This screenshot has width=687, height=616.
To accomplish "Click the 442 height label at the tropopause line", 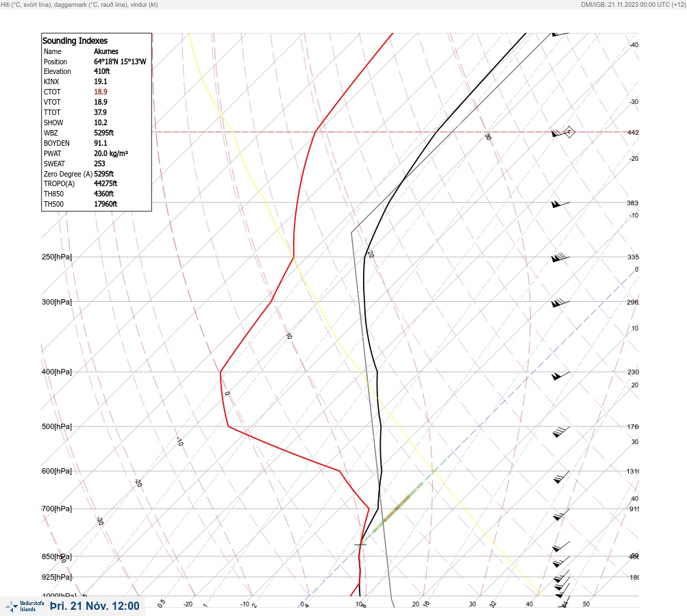I will tap(633, 132).
